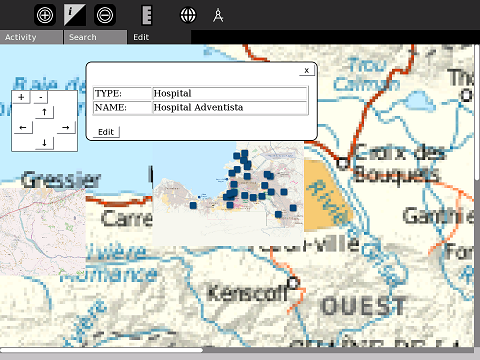This screenshot has width=480, height=360.
Task: Open the E edit toolbar icon
Action: 147,15
